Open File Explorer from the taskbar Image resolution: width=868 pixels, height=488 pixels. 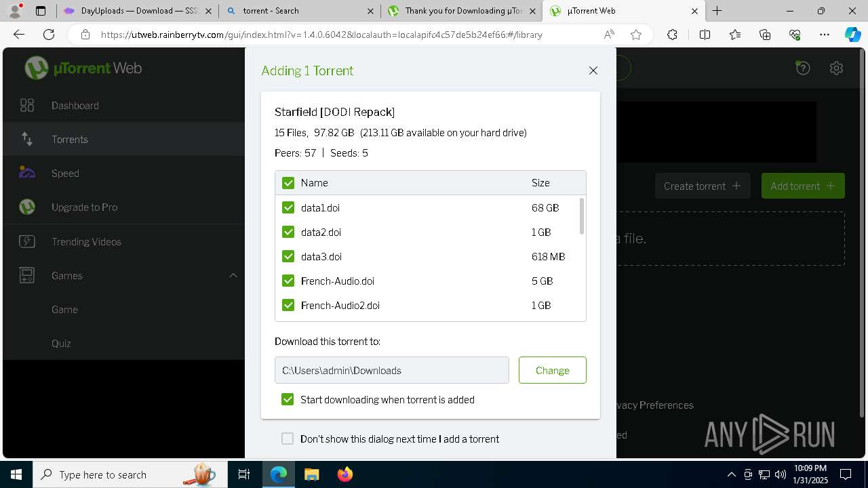coord(311,474)
